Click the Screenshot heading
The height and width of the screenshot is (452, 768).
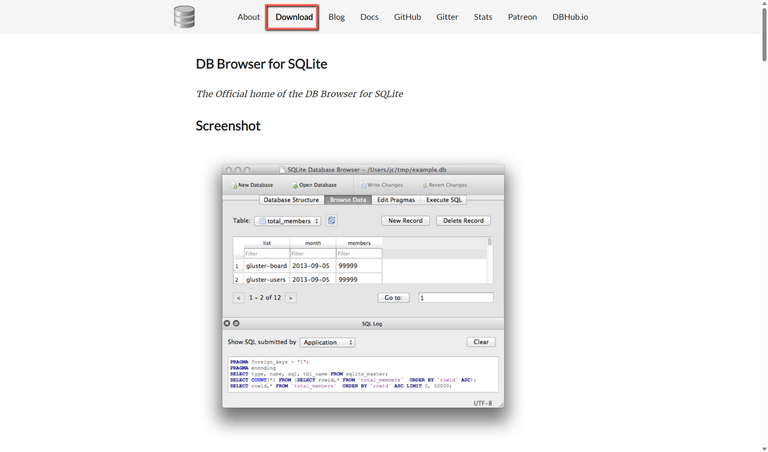click(228, 126)
